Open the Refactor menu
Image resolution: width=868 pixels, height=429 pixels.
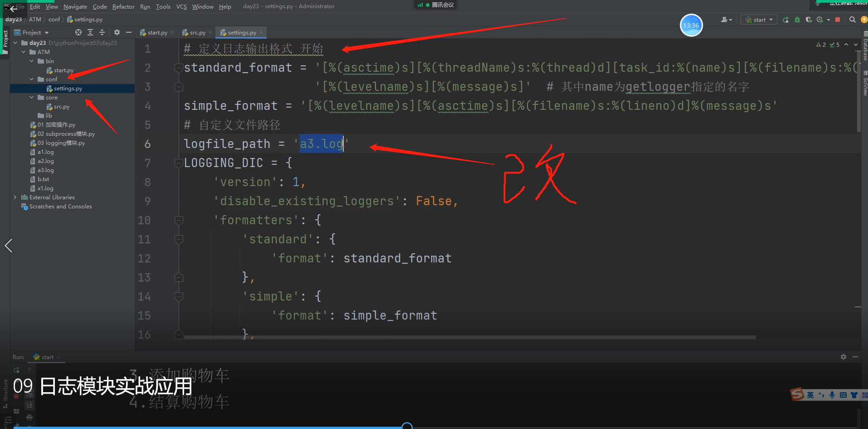point(123,6)
